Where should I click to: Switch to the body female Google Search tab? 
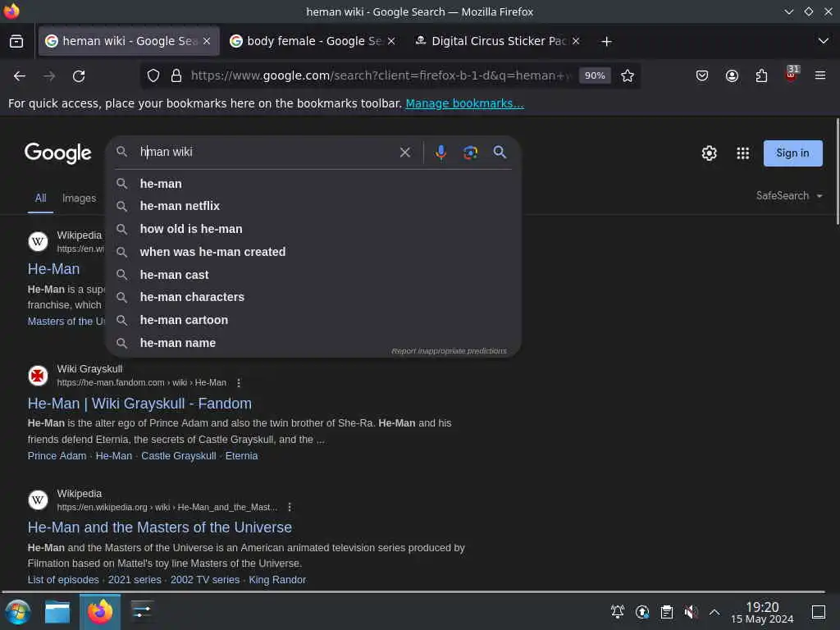click(x=313, y=41)
